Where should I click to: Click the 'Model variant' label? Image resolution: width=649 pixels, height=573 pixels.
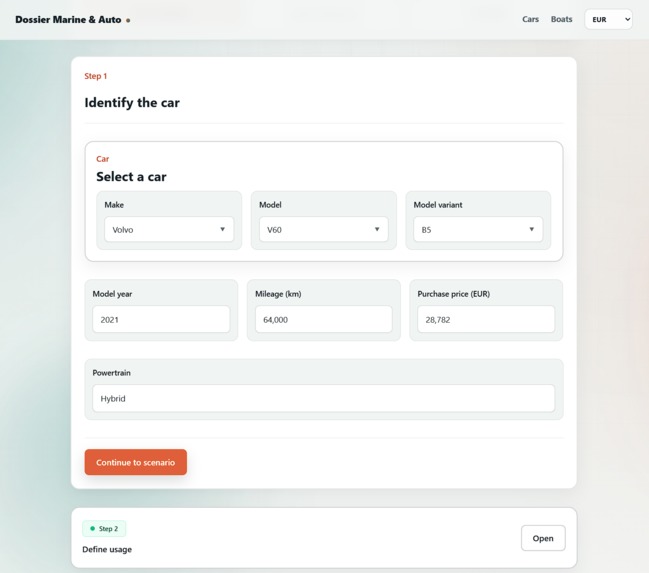438,205
